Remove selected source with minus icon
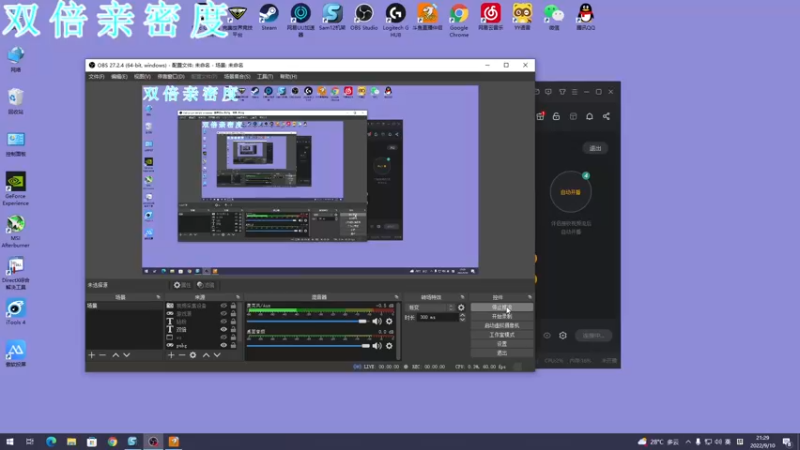Screen dimensions: 800x450 point(182,355)
